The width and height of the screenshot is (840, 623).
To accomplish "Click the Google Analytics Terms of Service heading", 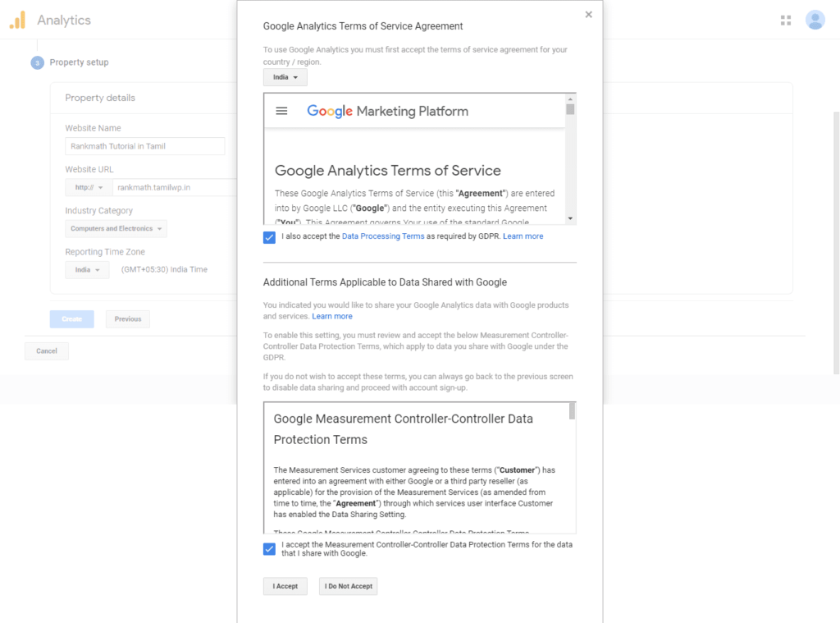I will [x=388, y=171].
